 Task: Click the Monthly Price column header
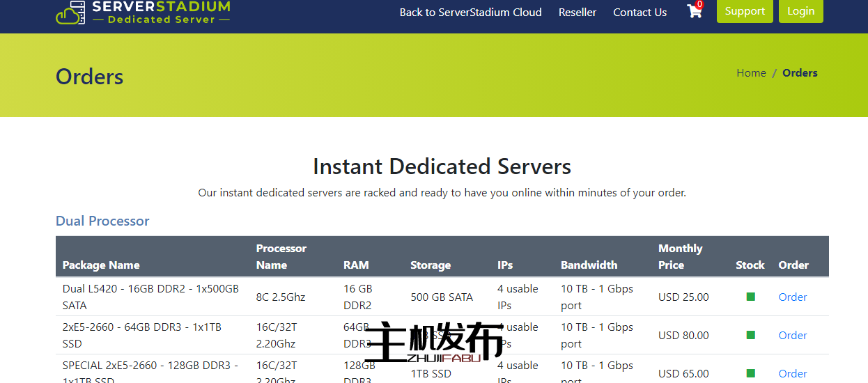pyautogui.click(x=680, y=256)
